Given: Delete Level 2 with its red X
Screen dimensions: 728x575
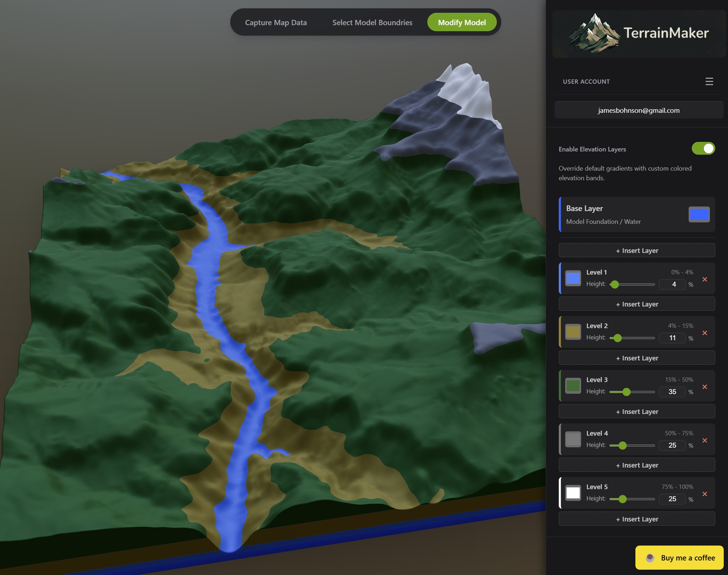Looking at the screenshot, I should (705, 333).
